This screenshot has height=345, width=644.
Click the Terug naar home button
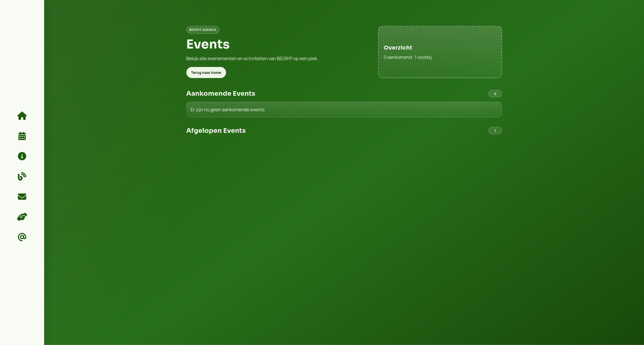click(x=206, y=73)
